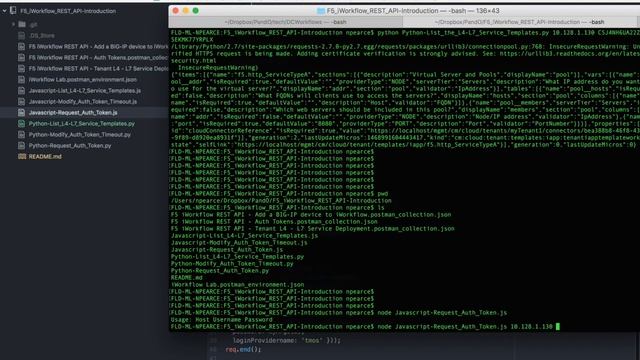
Task: Collapse the F5_iWorkflow_REST_API-Introduction root folder chevron
Action: 4,11
